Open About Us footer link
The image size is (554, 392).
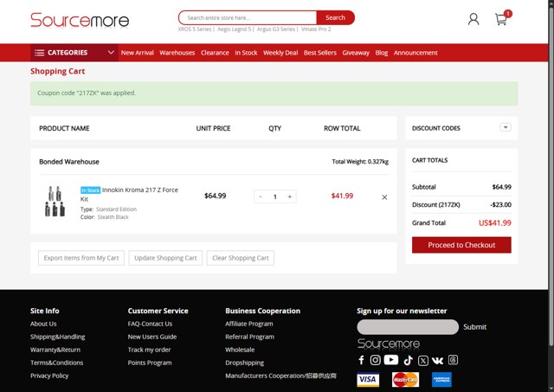click(x=43, y=324)
